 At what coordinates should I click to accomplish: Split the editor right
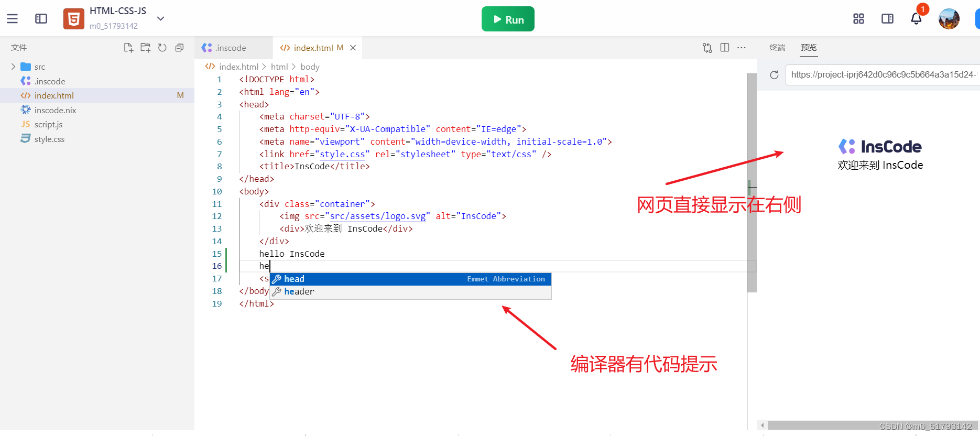[724, 48]
